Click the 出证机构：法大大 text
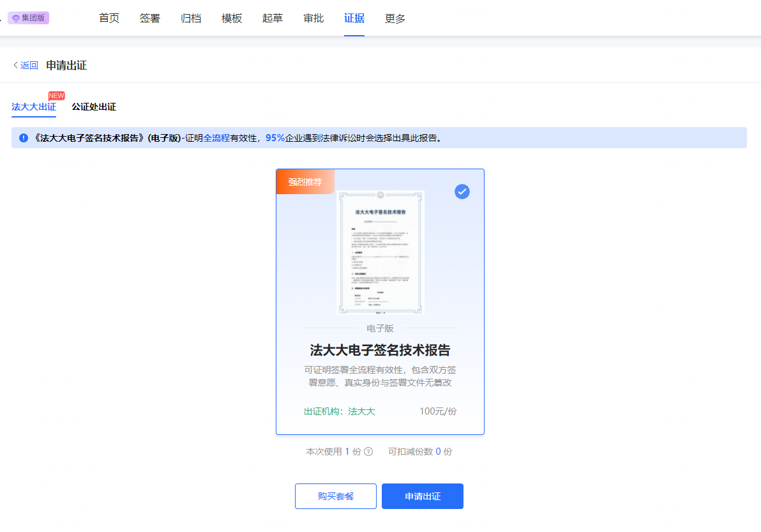Viewport: 761px width, 532px height. [340, 412]
